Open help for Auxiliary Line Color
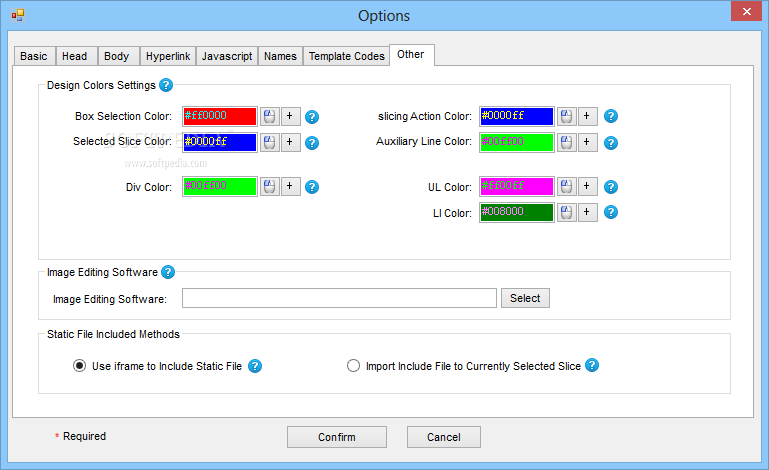Image resolution: width=769 pixels, height=470 pixels. (611, 143)
